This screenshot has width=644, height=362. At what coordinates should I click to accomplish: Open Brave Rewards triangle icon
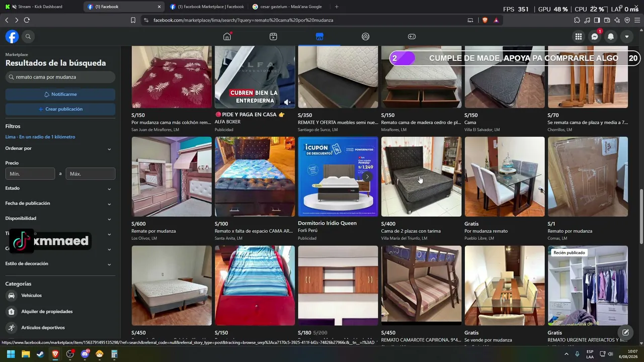click(x=496, y=20)
